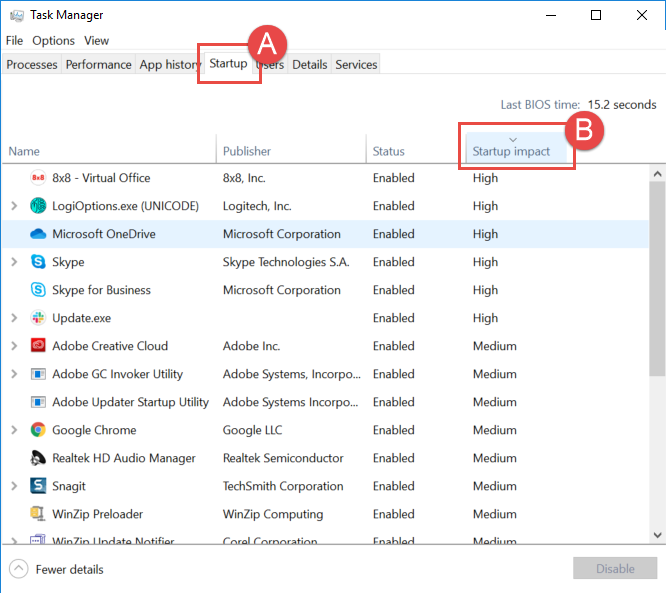This screenshot has height=593, width=666.
Task: Click the Skype blue S icon
Action: point(38,262)
